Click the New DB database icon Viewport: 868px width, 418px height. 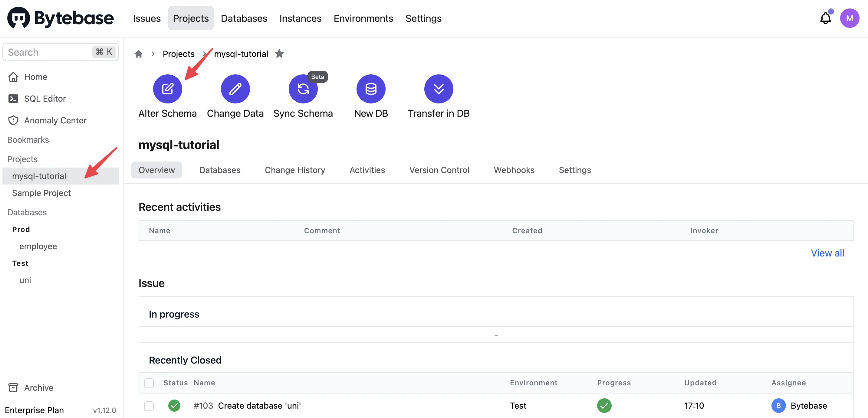pyautogui.click(x=371, y=89)
